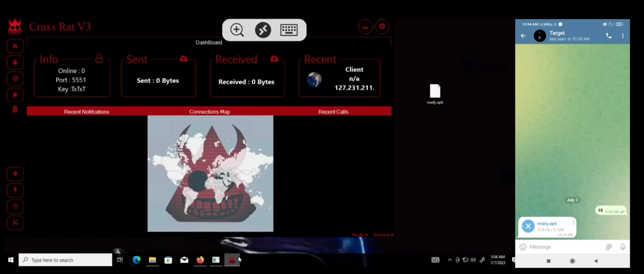Screen dimensions: 644x274
Task: Open the lightning bolt sidebar icon
Action: pyautogui.click(x=15, y=190)
